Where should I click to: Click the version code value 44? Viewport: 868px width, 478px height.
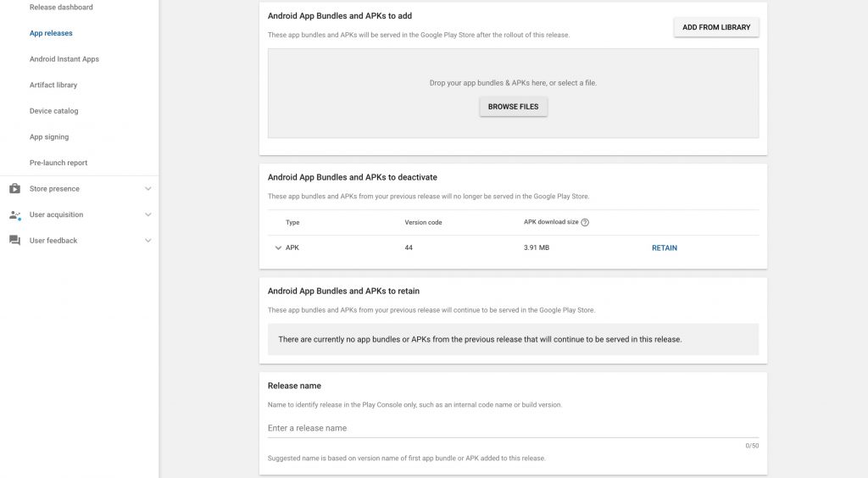coord(409,247)
